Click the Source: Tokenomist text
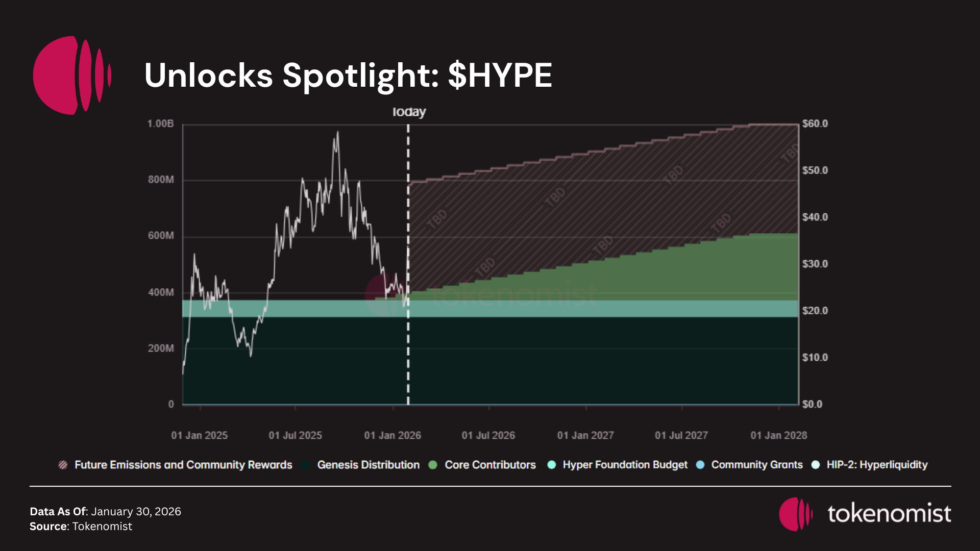The width and height of the screenshot is (980, 551). click(x=81, y=526)
